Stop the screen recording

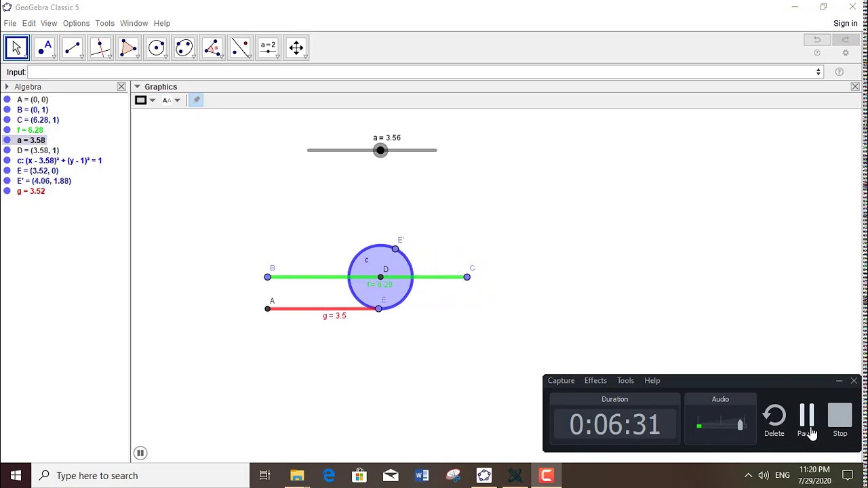pyautogui.click(x=840, y=420)
